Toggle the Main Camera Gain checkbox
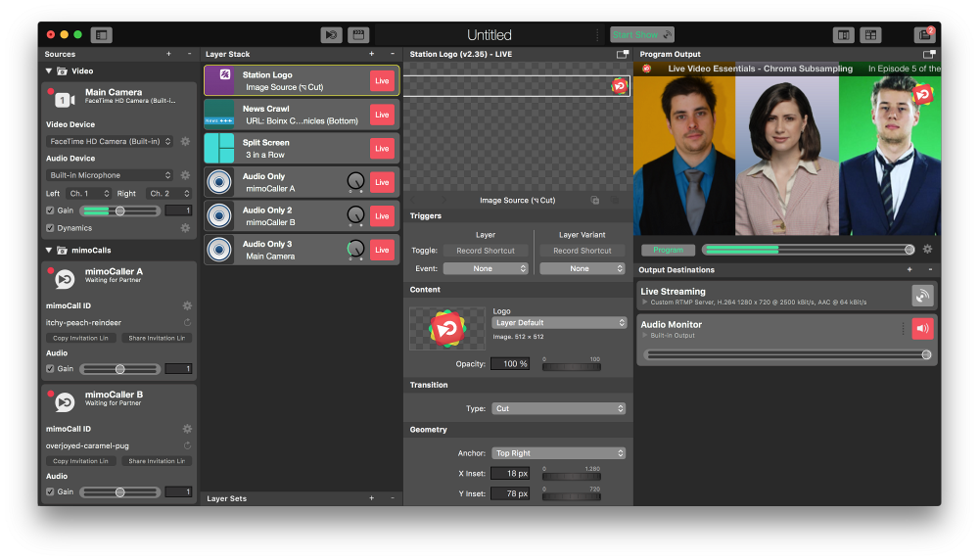Viewport: 979px width, 560px height. pos(50,211)
